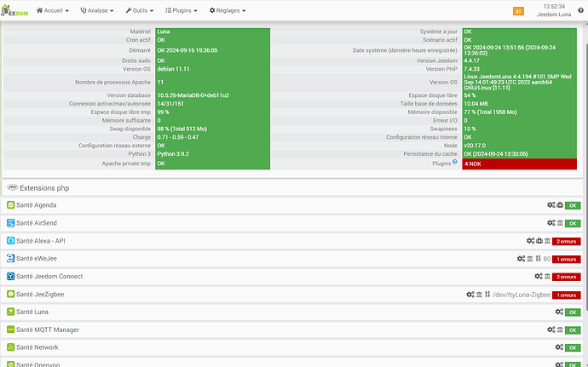The image size is (588, 367).
Task: Expand the Santé Alexa - API section
Action: [291, 241]
